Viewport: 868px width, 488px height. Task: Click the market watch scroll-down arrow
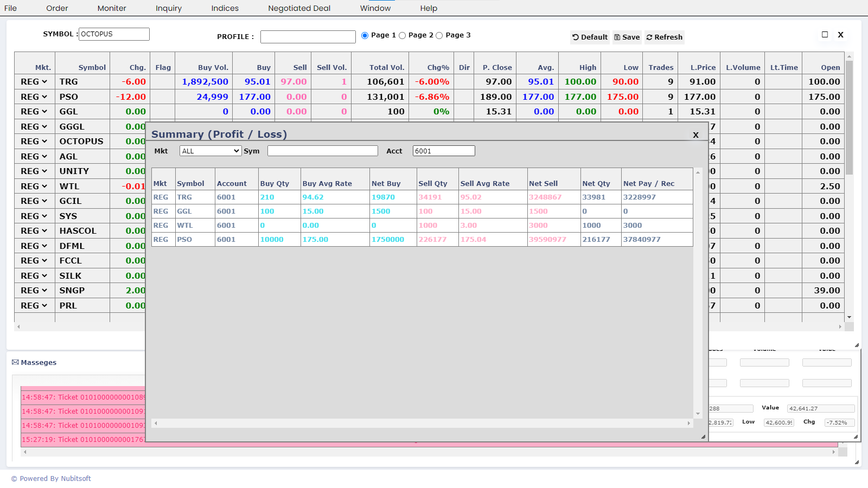click(849, 317)
